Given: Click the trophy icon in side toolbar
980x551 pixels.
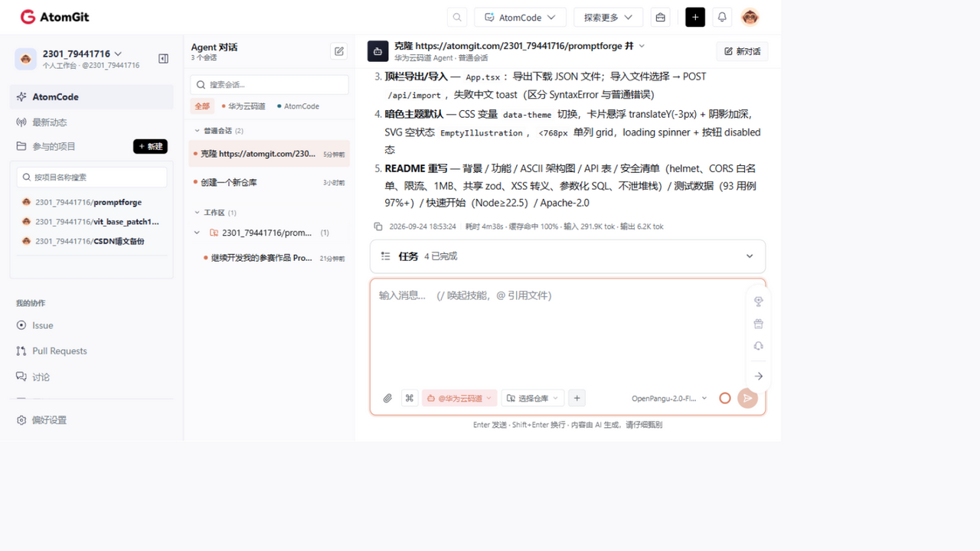Looking at the screenshot, I should click(759, 302).
